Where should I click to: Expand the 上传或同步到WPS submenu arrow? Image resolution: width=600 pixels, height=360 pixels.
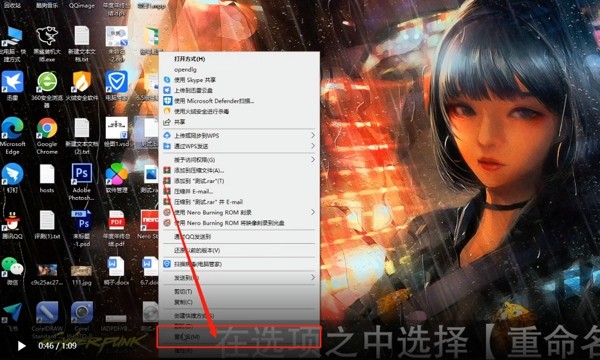[313, 135]
